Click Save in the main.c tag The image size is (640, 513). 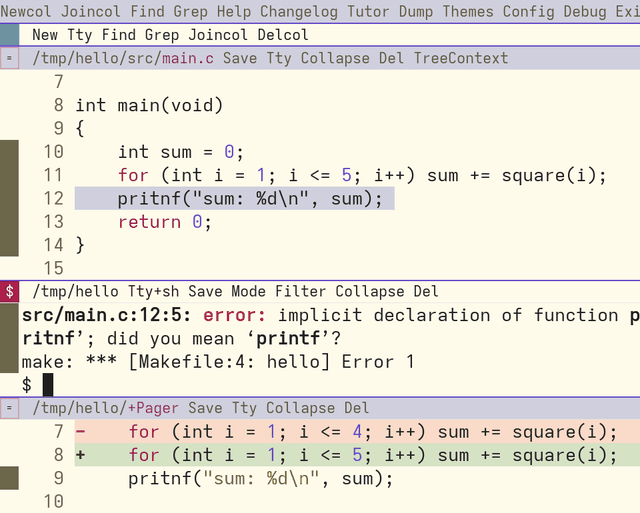(240, 58)
